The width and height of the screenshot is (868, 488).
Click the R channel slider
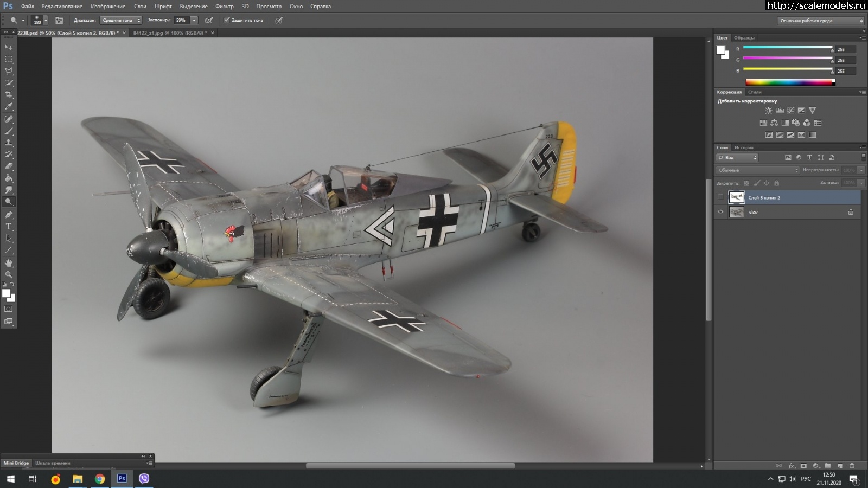tap(788, 48)
